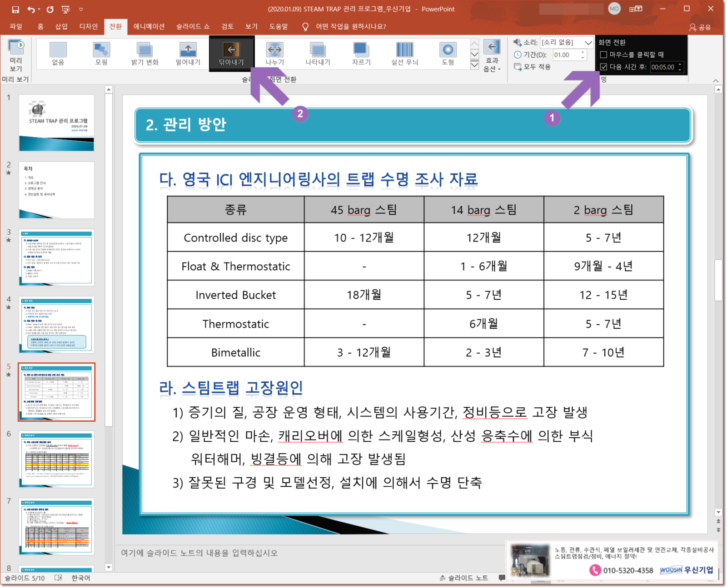Select the 나타내기 (Reveal) transition
Image resolution: width=727 pixels, height=588 pixels.
coord(318,54)
